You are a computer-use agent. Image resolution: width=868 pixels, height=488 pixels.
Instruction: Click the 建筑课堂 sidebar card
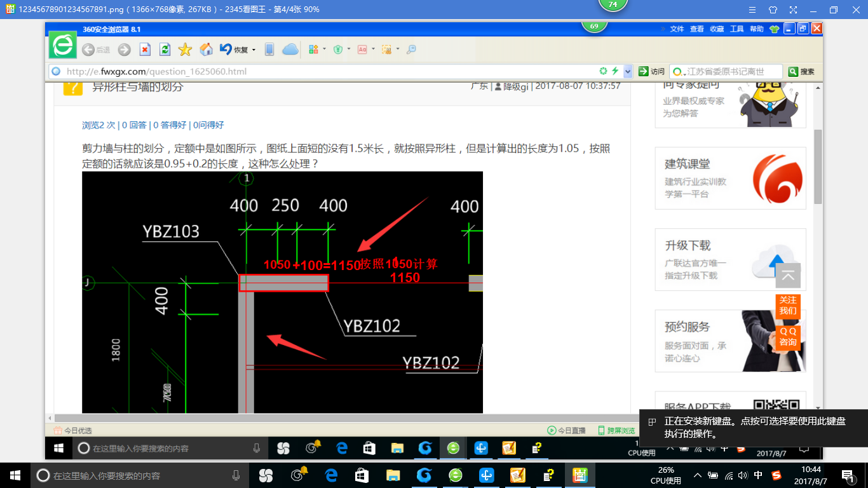[x=730, y=178]
